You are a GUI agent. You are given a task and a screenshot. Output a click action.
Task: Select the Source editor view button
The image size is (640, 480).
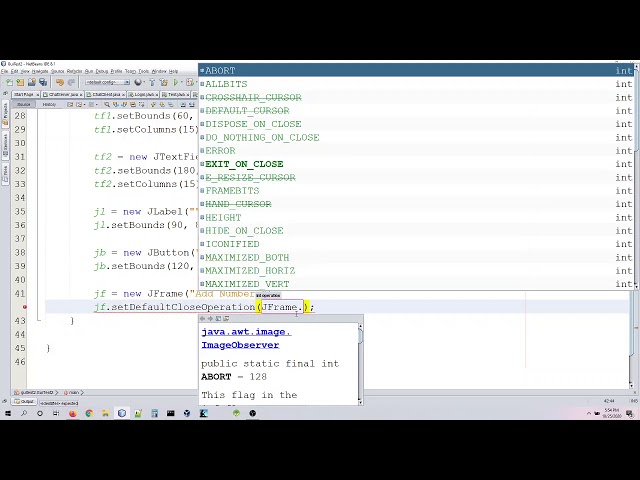24,105
